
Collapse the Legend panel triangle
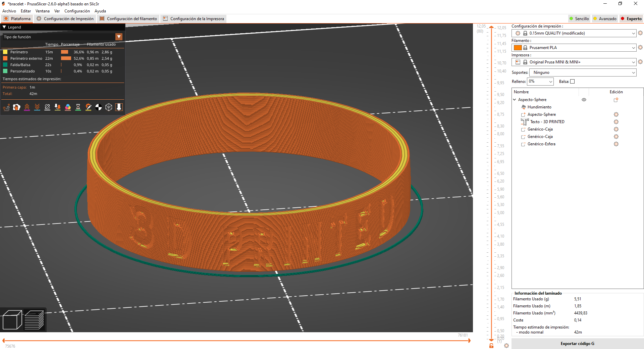coord(4,27)
